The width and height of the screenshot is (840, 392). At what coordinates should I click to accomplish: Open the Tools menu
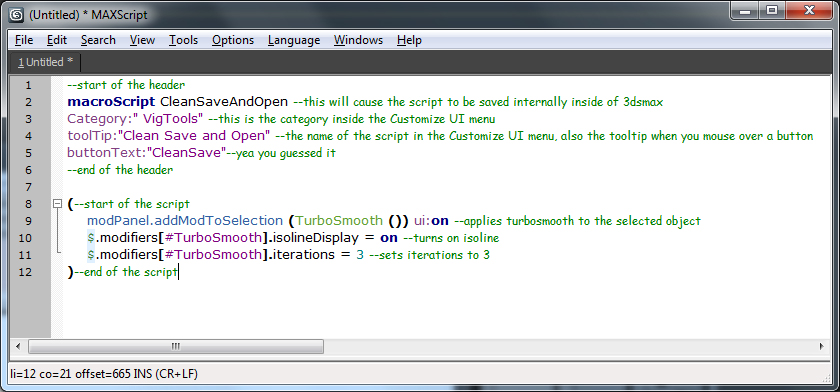(183, 40)
